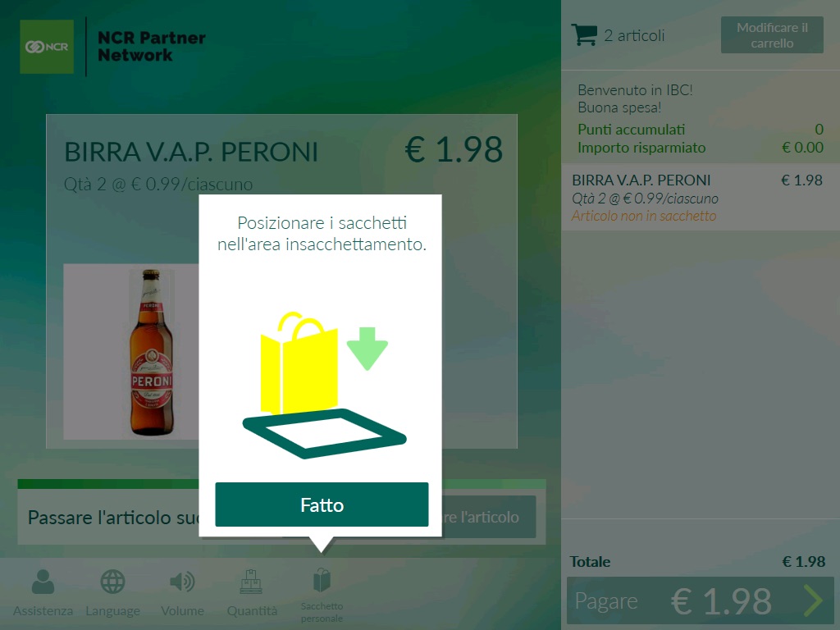Adjust sound with the Volume speaker icon

click(x=182, y=582)
